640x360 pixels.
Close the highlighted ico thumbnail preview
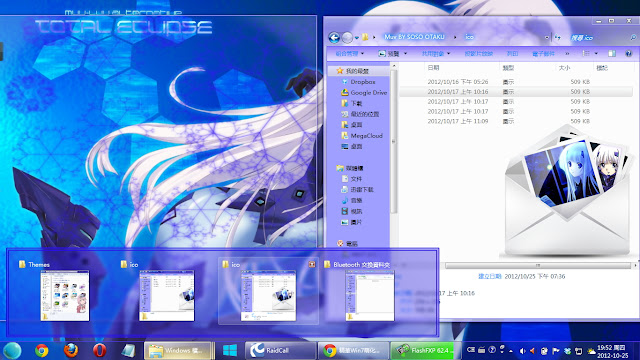311,264
